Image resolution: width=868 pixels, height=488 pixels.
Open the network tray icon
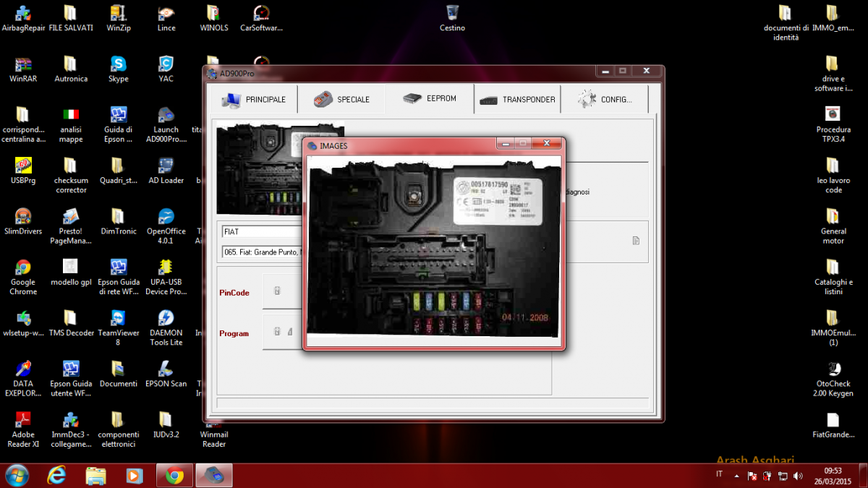click(x=783, y=476)
